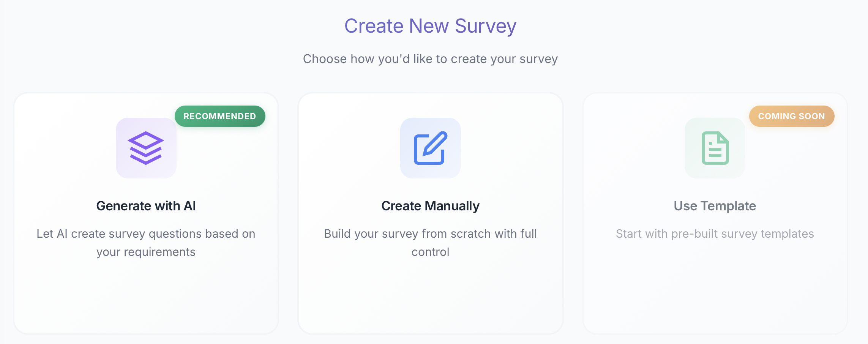Viewport: 868px width, 344px height.
Task: Click the 'Choose how you'd like' subtitle
Action: [x=430, y=59]
